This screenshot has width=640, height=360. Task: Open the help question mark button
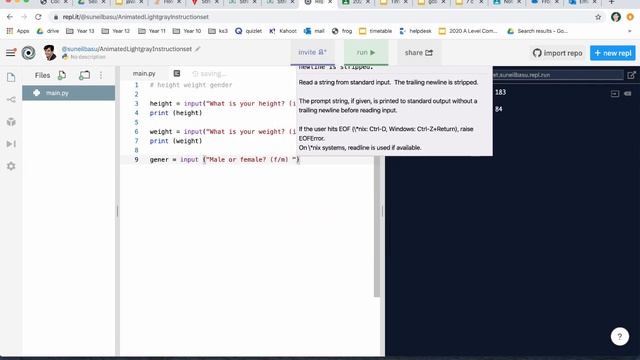coord(620,336)
